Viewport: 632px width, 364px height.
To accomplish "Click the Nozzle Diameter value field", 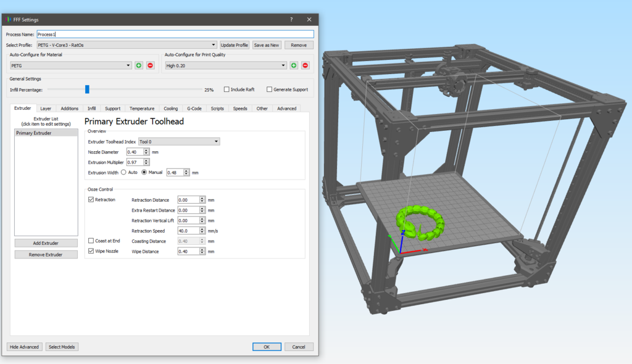I will click(x=135, y=152).
